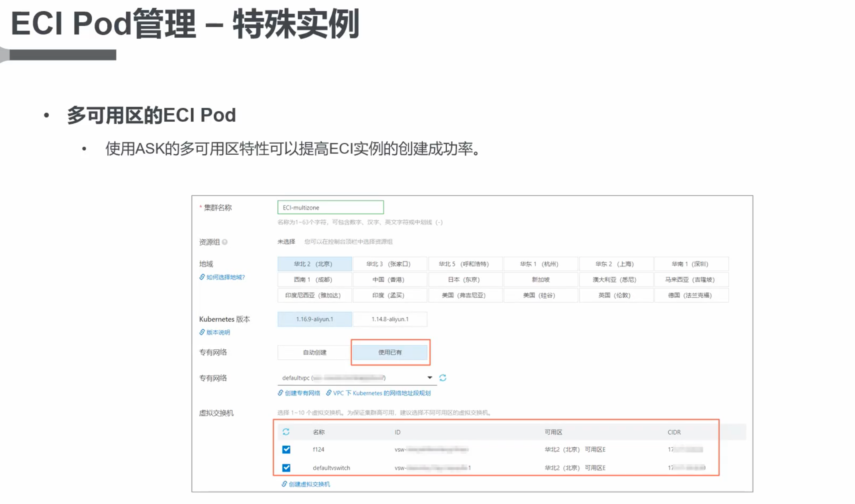The image size is (855, 504).
Task: Choose the 美国 (弗吉尼亚) region
Action: pos(465,295)
